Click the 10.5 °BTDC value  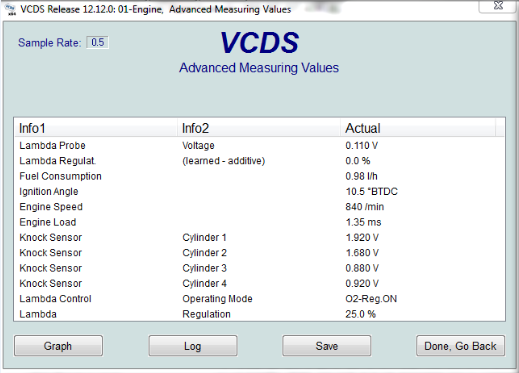coord(372,191)
